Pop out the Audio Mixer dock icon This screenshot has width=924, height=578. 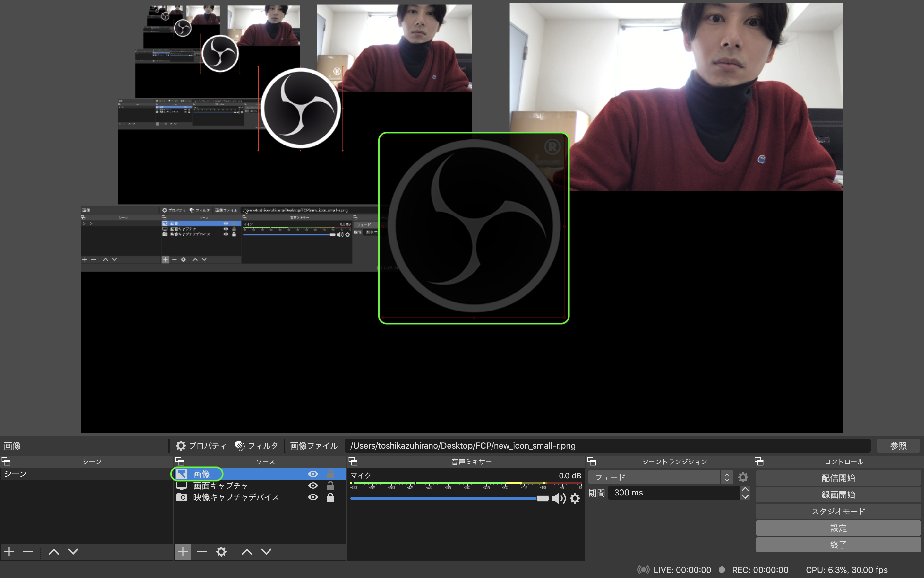(x=353, y=461)
